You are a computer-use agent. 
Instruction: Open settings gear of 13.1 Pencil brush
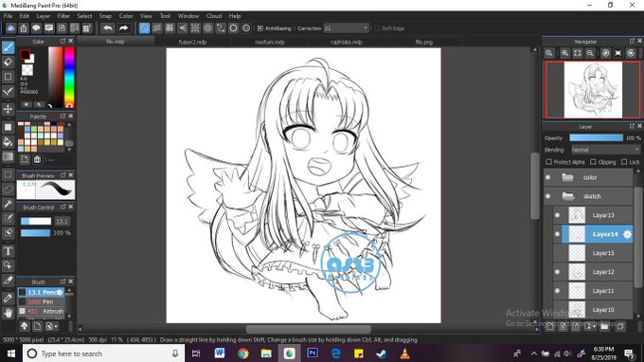point(60,292)
